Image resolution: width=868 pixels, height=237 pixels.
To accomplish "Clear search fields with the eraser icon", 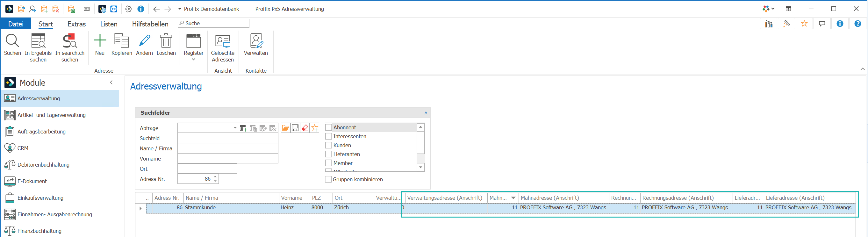I will [305, 128].
